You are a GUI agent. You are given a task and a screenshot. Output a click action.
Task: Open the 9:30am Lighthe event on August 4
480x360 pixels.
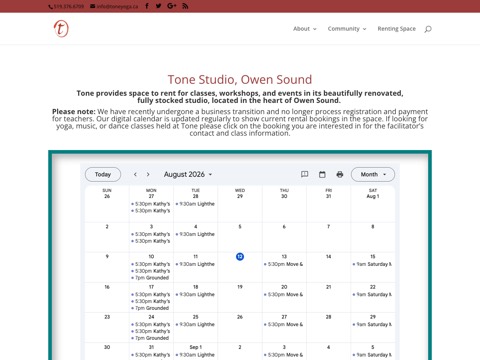click(195, 234)
